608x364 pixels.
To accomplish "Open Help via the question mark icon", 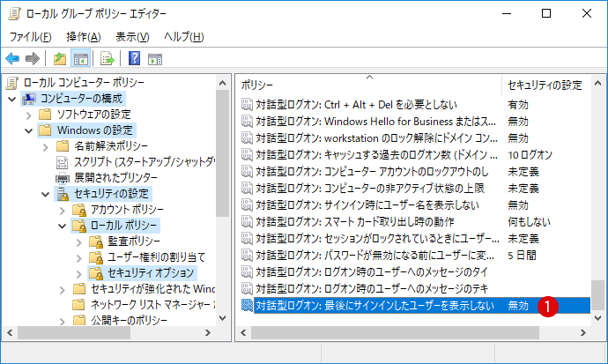I will (x=134, y=58).
